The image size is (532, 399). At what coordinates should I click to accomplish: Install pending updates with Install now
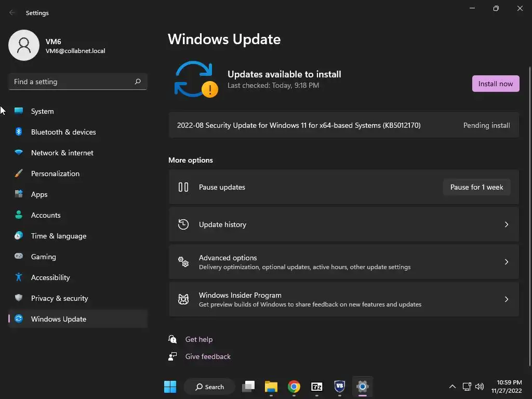tap(495, 84)
